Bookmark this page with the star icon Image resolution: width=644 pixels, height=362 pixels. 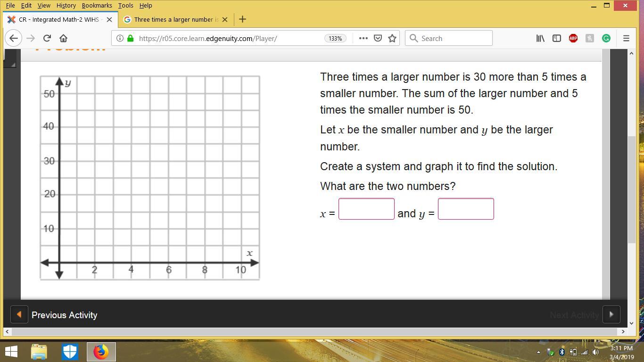tap(392, 38)
